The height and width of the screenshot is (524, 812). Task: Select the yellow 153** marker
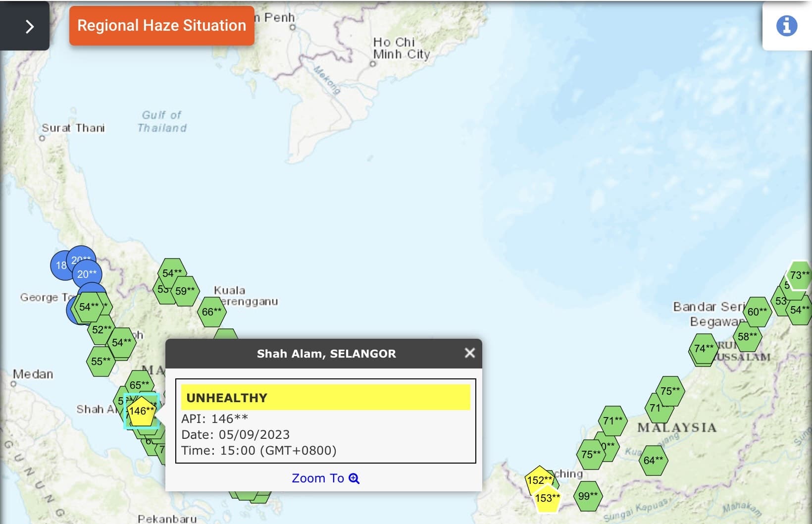click(x=547, y=498)
